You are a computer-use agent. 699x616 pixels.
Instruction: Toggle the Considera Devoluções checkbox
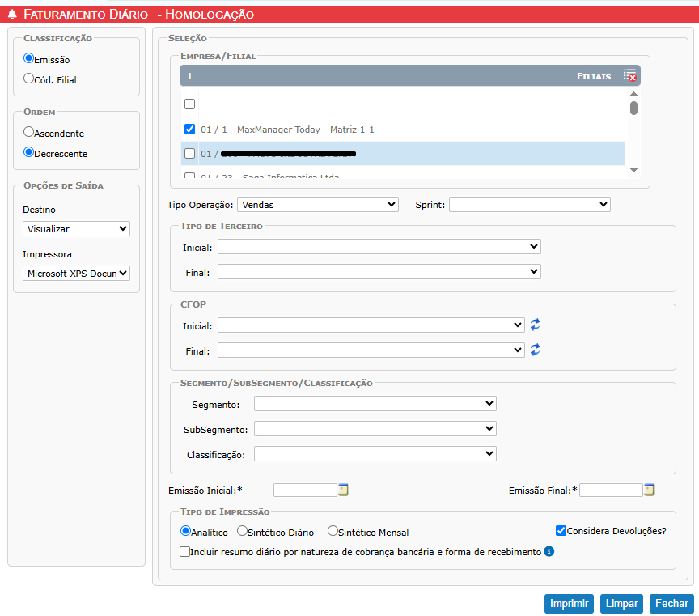click(561, 531)
